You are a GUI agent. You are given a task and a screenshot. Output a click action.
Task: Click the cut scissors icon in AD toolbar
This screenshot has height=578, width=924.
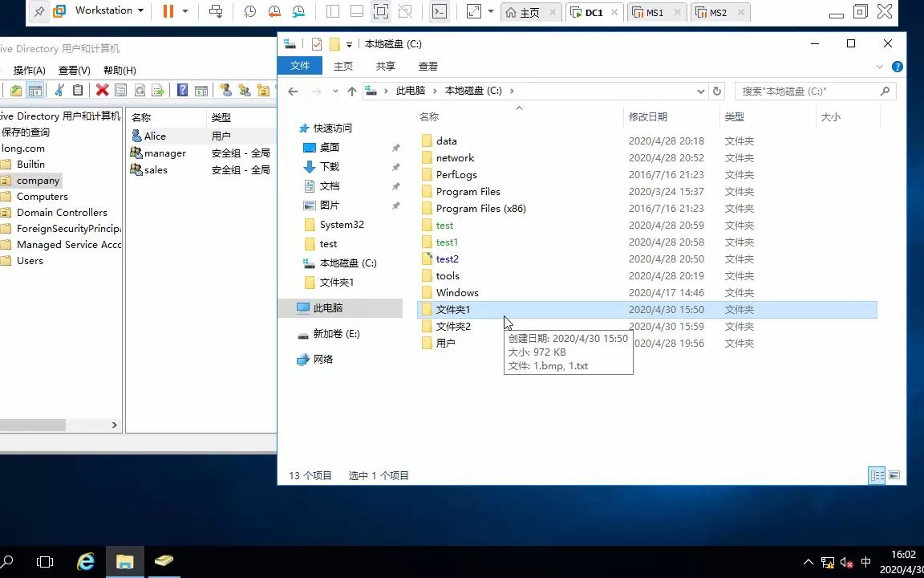[x=59, y=90]
